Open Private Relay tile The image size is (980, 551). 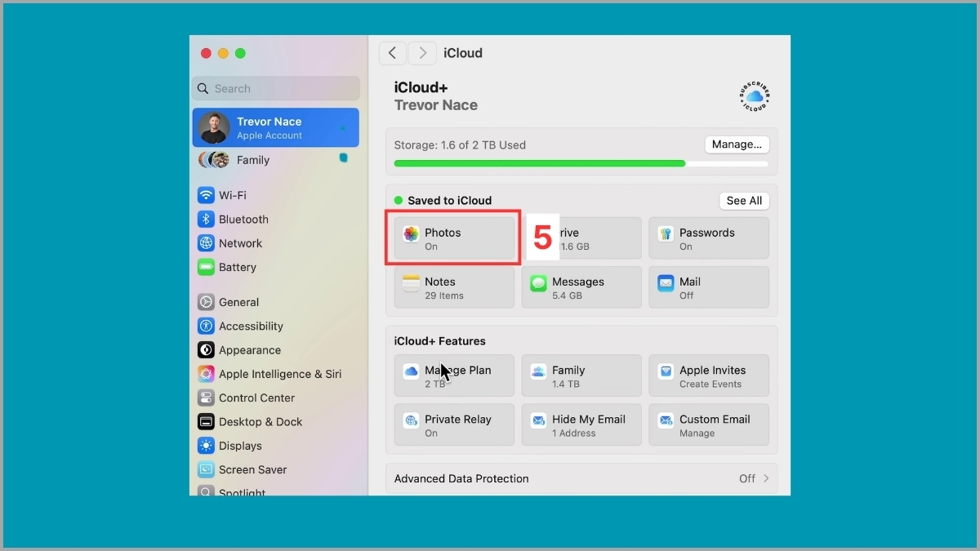(x=454, y=424)
